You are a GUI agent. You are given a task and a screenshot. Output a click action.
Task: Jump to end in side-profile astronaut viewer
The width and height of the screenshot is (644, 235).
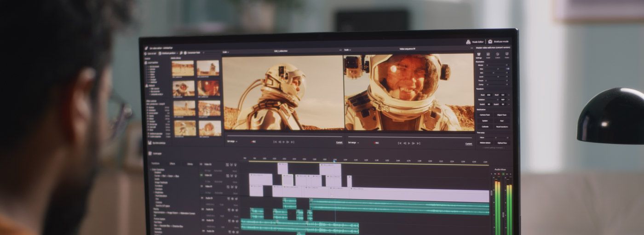point(293,142)
